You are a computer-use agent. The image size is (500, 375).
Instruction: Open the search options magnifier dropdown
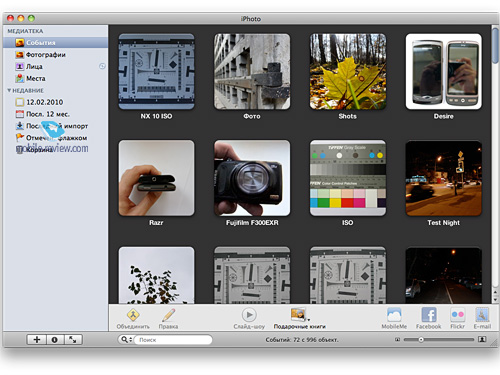126,340
